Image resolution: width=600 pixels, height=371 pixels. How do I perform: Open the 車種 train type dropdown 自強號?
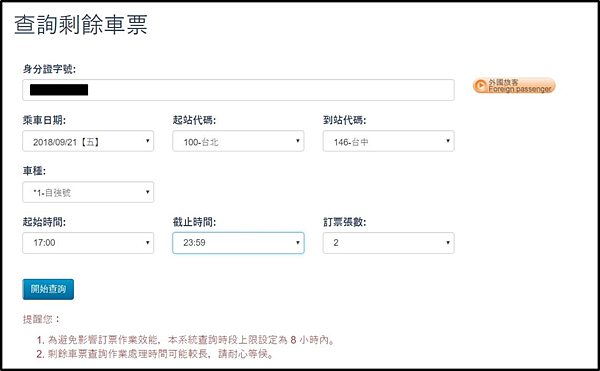pyautogui.click(x=88, y=192)
